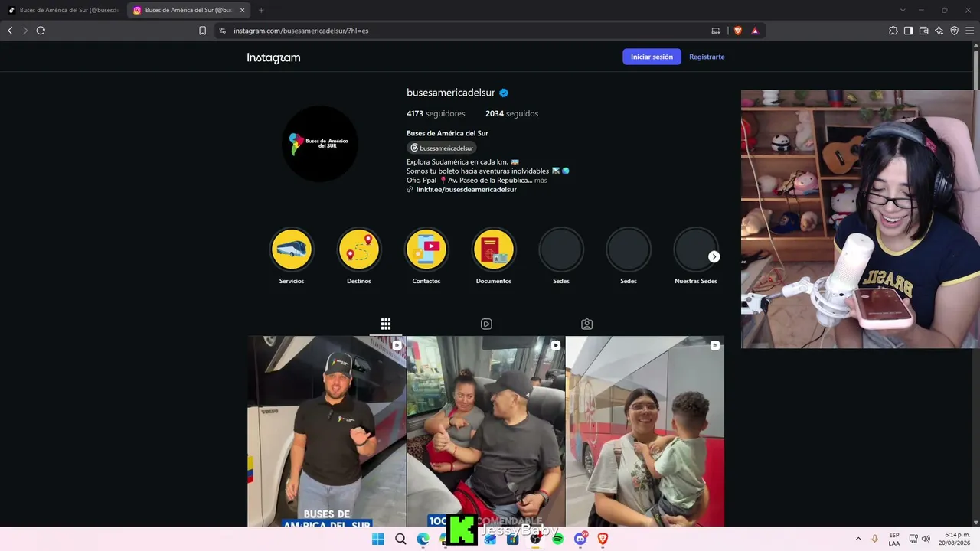Open the reel of woman holding child
This screenshot has width=980, height=551.
(645, 431)
